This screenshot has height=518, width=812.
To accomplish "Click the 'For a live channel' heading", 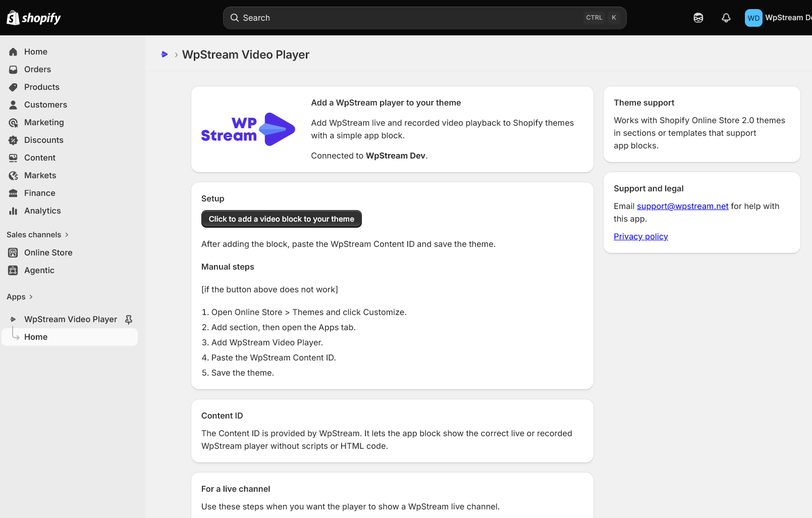I will (x=236, y=489).
